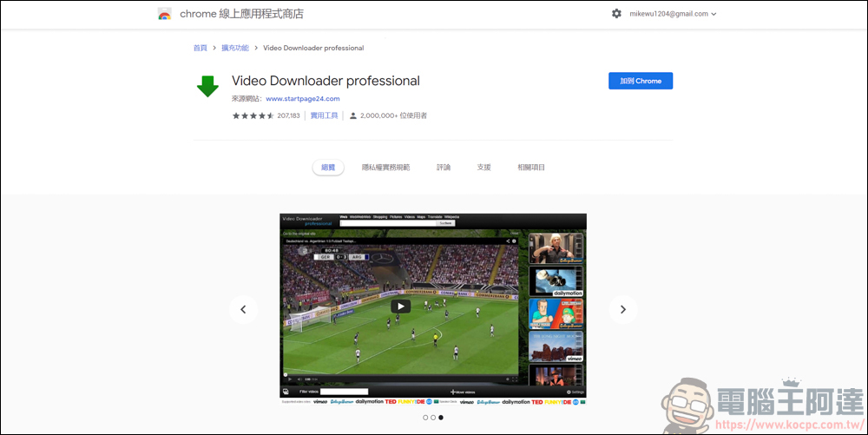Image resolution: width=868 pixels, height=435 pixels.
Task: Show previous screenshot with left arrow
Action: click(x=243, y=309)
